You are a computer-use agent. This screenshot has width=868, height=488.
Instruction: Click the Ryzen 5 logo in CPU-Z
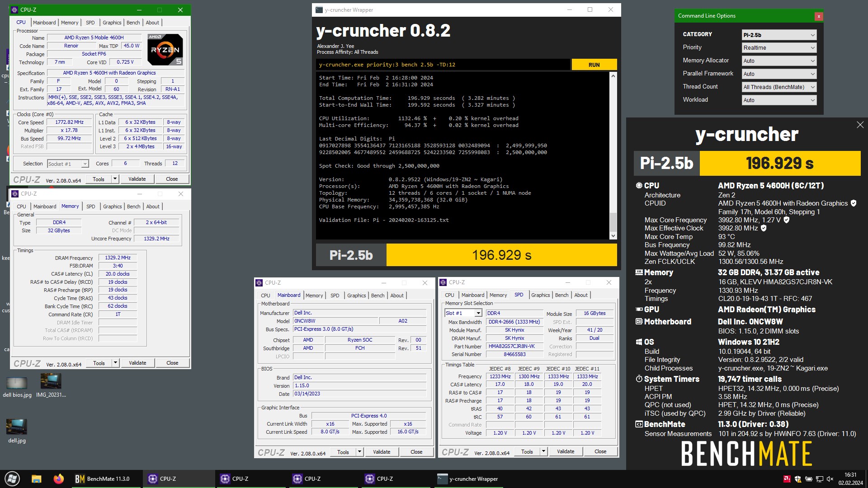point(165,50)
